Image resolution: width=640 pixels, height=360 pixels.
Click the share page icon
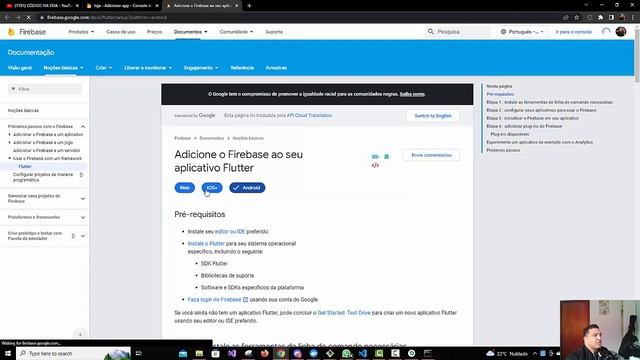point(566,18)
